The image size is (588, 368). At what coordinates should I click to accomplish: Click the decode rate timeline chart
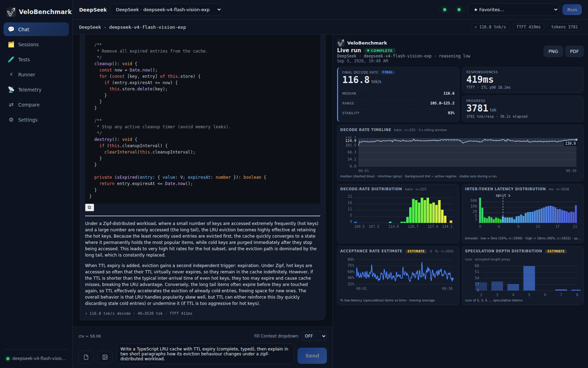click(x=461, y=153)
